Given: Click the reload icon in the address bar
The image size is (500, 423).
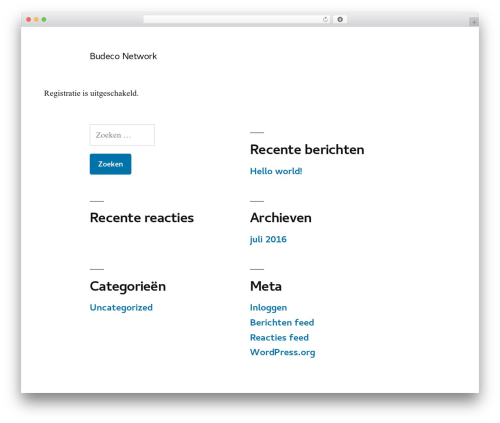Looking at the screenshot, I should click(x=325, y=20).
